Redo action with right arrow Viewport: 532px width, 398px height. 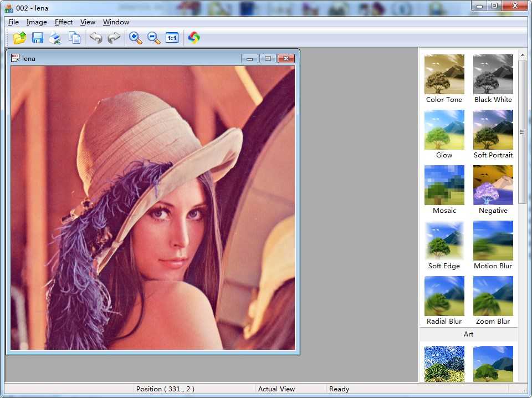(x=114, y=38)
